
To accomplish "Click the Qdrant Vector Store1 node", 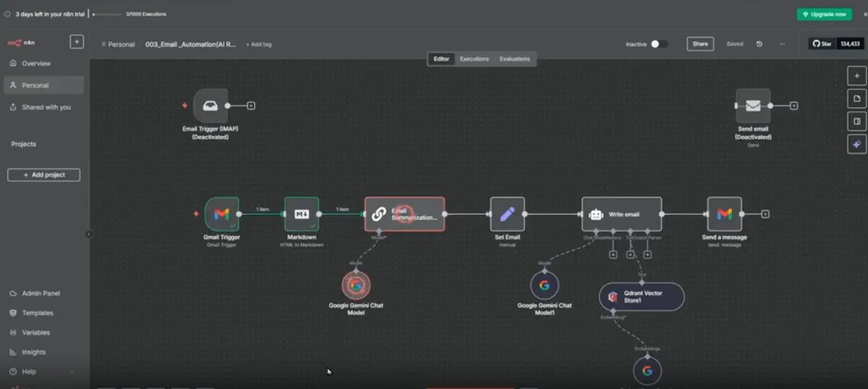I will point(642,296).
